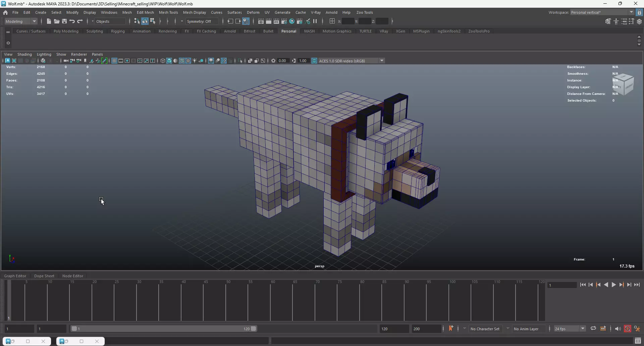Choose Select by hierarchy mode icon
The width and height of the screenshot is (644, 346).
(x=137, y=21)
